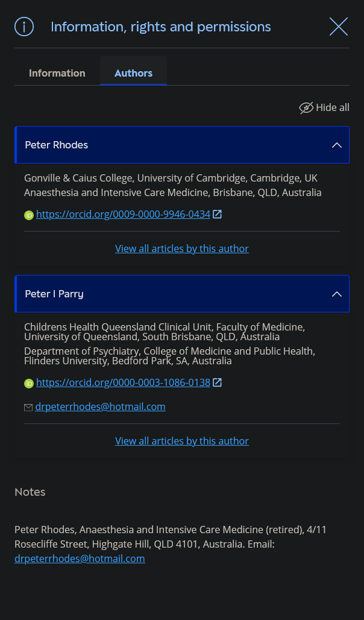Image resolution: width=364 pixels, height=620 pixels.
Task: Collapse Peter I Parry section with chevron
Action: (337, 294)
